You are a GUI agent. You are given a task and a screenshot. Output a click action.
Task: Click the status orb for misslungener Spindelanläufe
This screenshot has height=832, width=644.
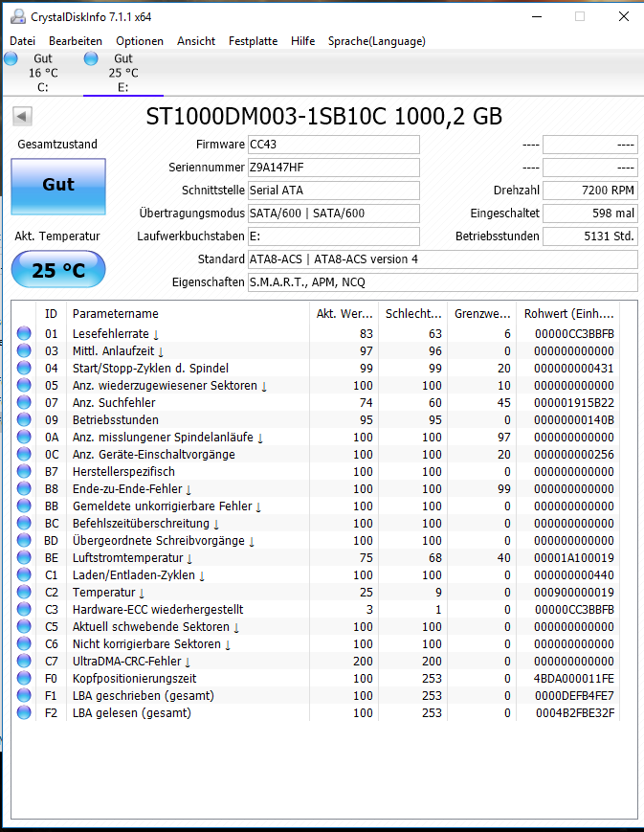[24, 437]
